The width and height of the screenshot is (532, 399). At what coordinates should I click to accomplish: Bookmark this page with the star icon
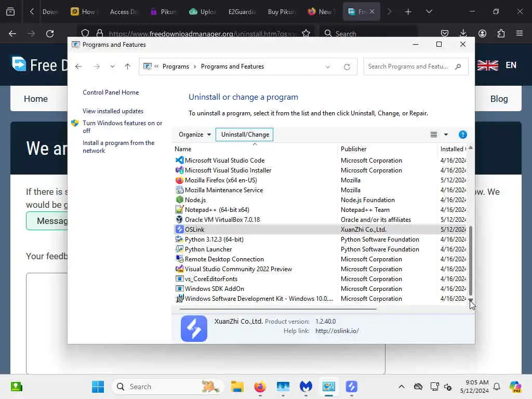(x=305, y=33)
